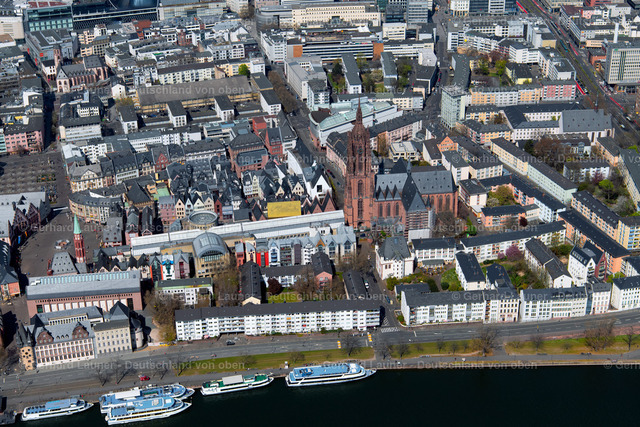
Task: Click the red car on riverside road
Action: pyautogui.click(x=141, y=377)
